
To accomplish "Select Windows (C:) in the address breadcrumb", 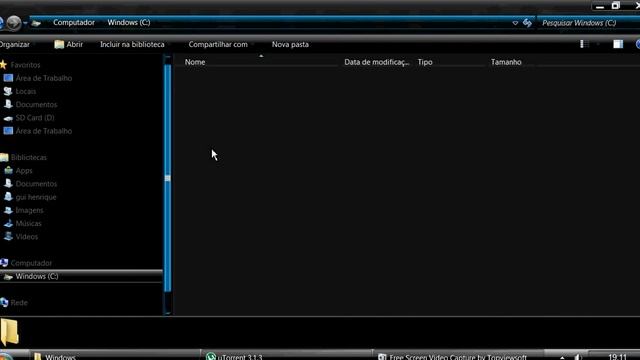I will pos(129,22).
